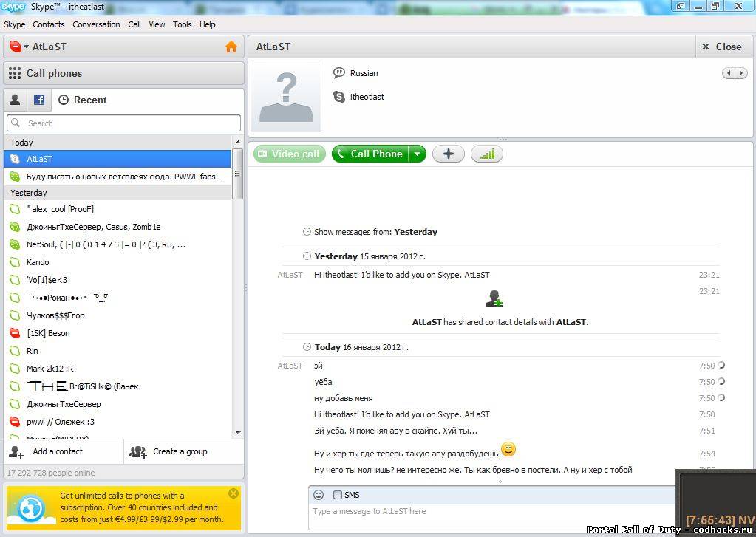Image resolution: width=756 pixels, height=537 pixels.
Task: Click the smiley emoticon in chat message
Action: point(508,449)
